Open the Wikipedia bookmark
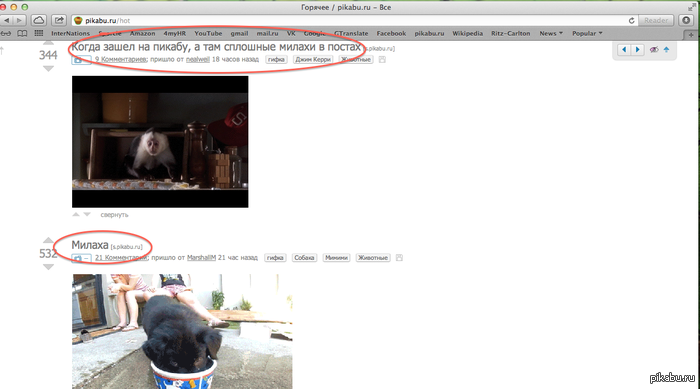The image size is (700, 389). (467, 33)
